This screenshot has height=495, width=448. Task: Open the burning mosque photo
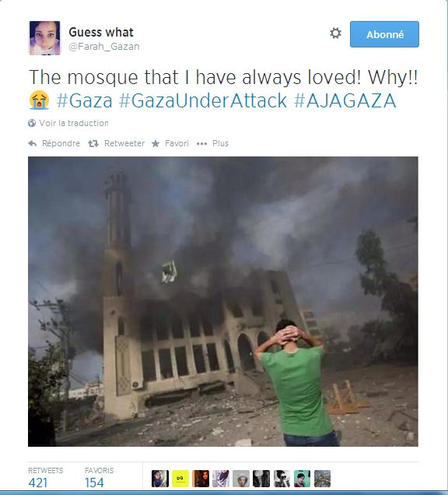tap(223, 301)
